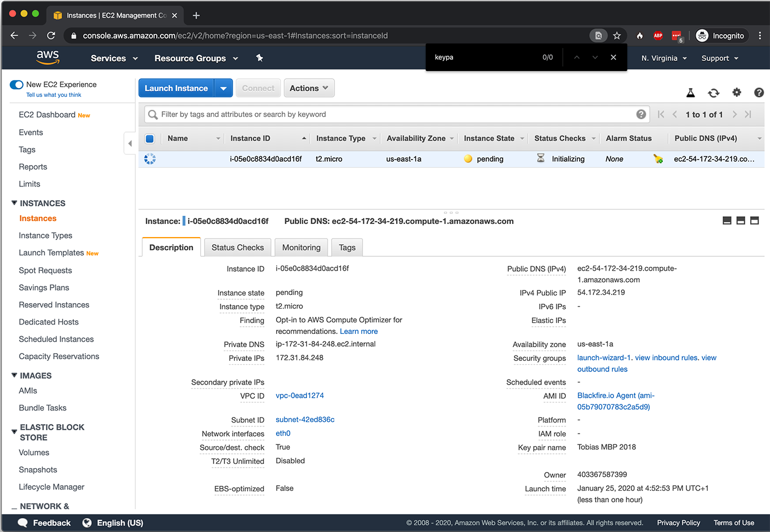Switch to the Tags tab

(x=347, y=248)
